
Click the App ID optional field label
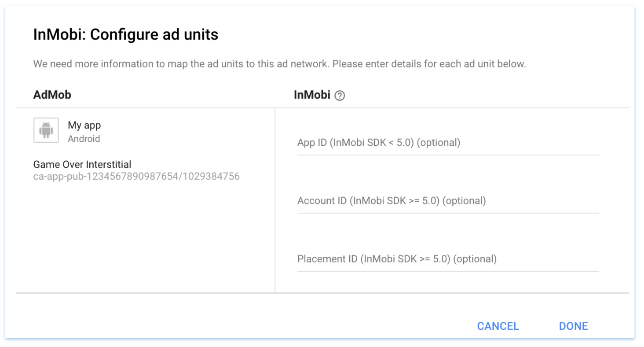click(x=378, y=142)
